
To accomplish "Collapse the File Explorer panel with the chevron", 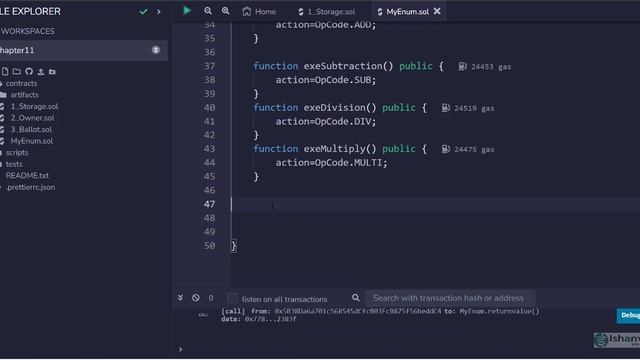I will point(159,12).
